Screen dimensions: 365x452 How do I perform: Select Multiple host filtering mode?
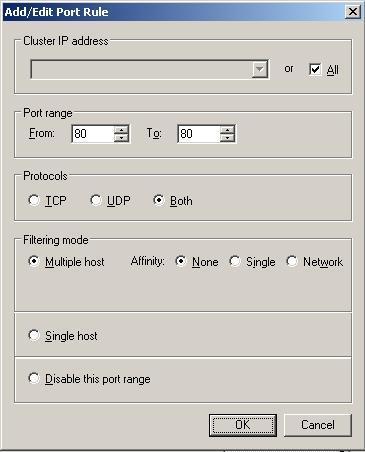pyautogui.click(x=34, y=261)
